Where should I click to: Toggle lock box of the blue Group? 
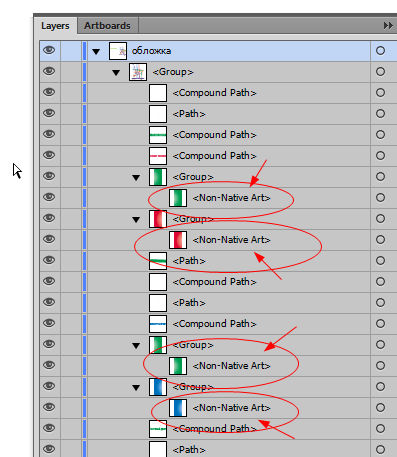(71, 387)
